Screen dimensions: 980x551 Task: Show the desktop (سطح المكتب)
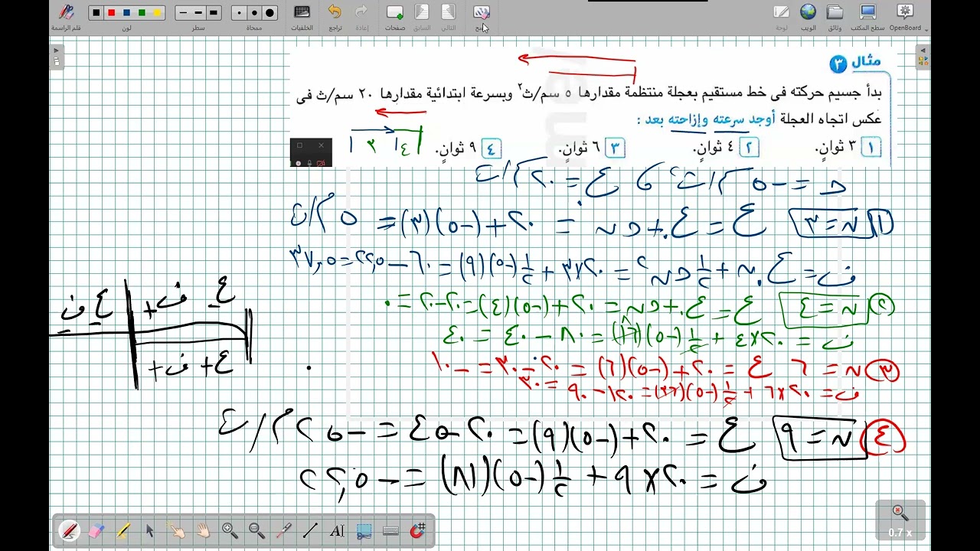867,16
